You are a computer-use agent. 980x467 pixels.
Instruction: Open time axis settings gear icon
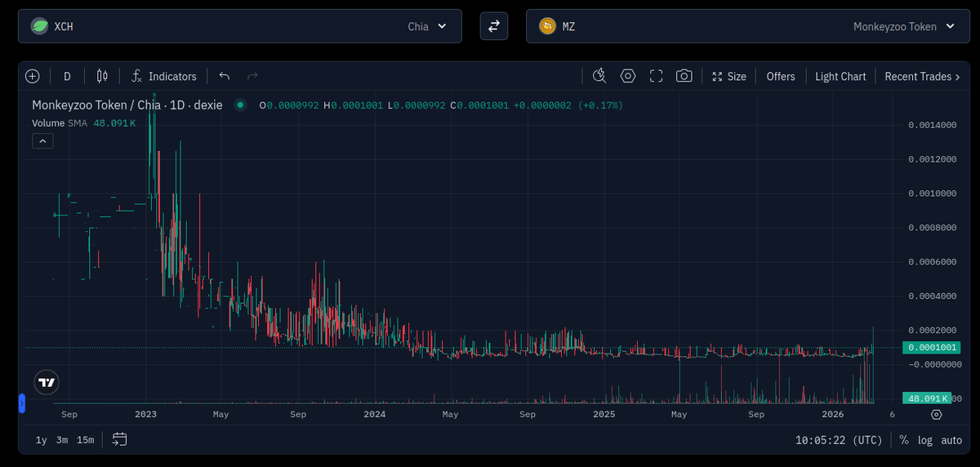(x=937, y=415)
